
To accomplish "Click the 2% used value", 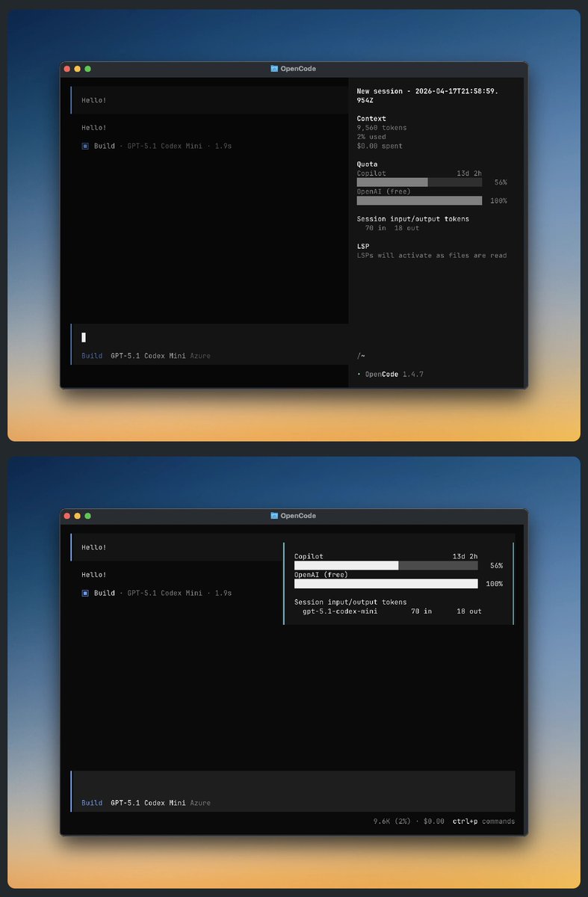I will (371, 137).
